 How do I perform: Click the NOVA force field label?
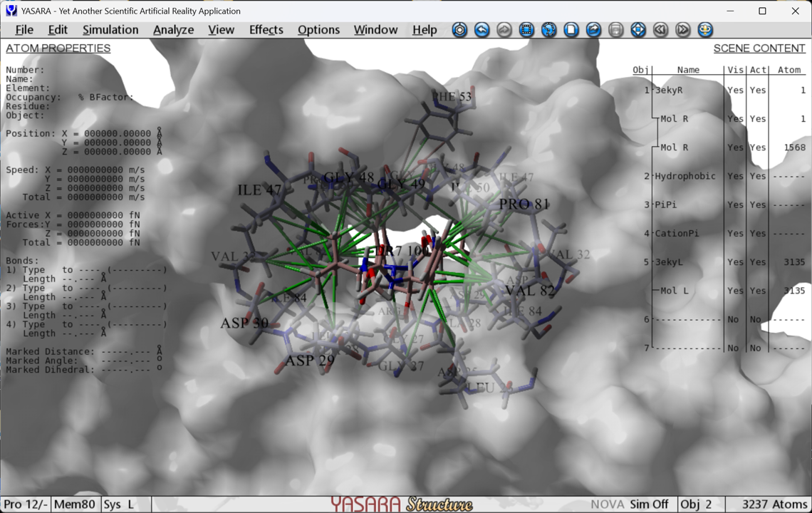pyautogui.click(x=608, y=504)
